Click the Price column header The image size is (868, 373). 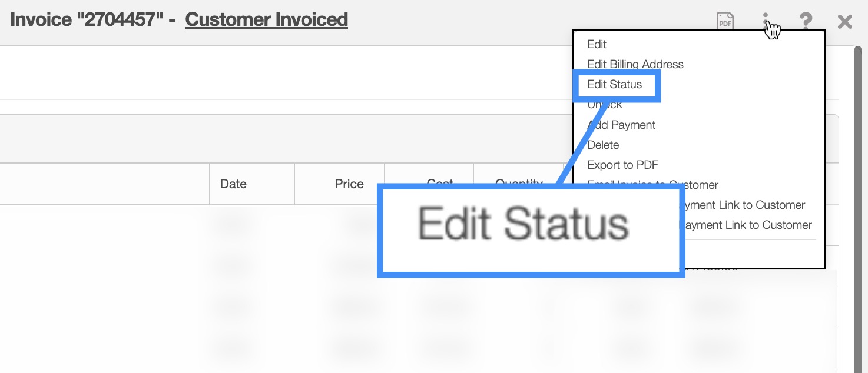[349, 184]
